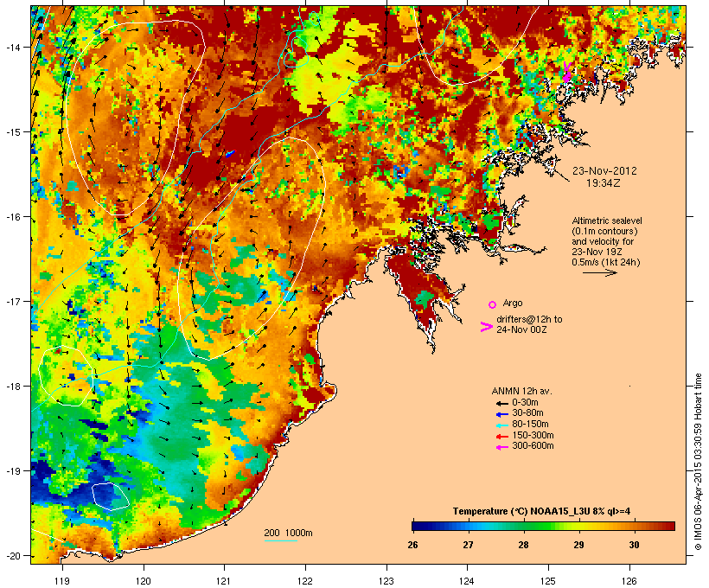Screen dimensions: 709x588
Task: Click the '(0.1m contours)' text
Action: 604,231
